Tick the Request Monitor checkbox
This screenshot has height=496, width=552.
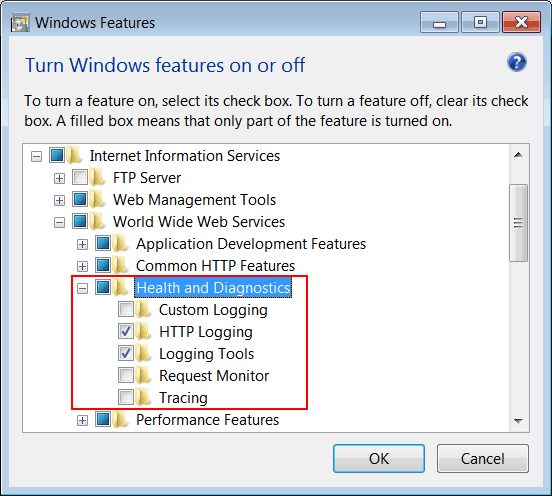(x=126, y=375)
